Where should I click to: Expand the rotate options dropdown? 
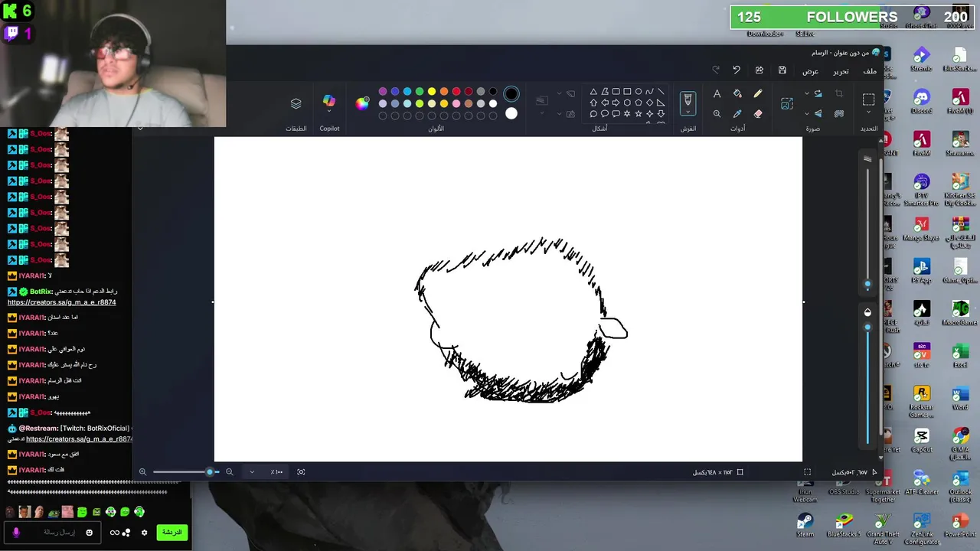click(x=807, y=93)
